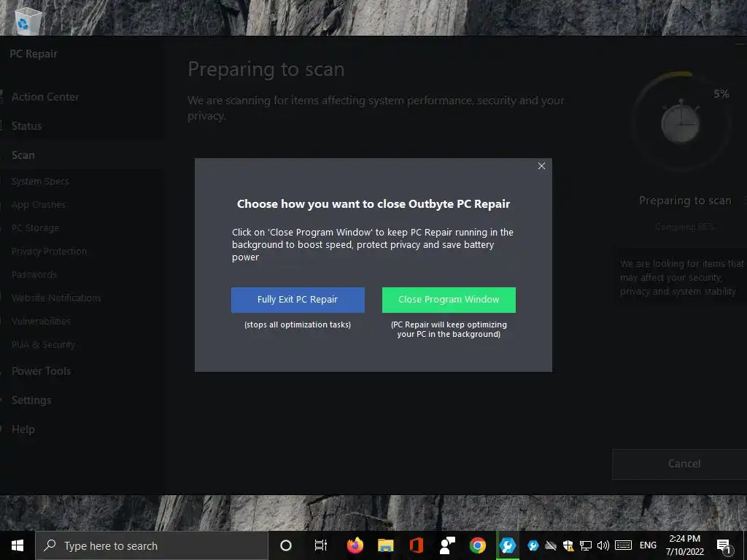Open PC Storage sidebar entry
The image size is (747, 560).
tap(35, 228)
